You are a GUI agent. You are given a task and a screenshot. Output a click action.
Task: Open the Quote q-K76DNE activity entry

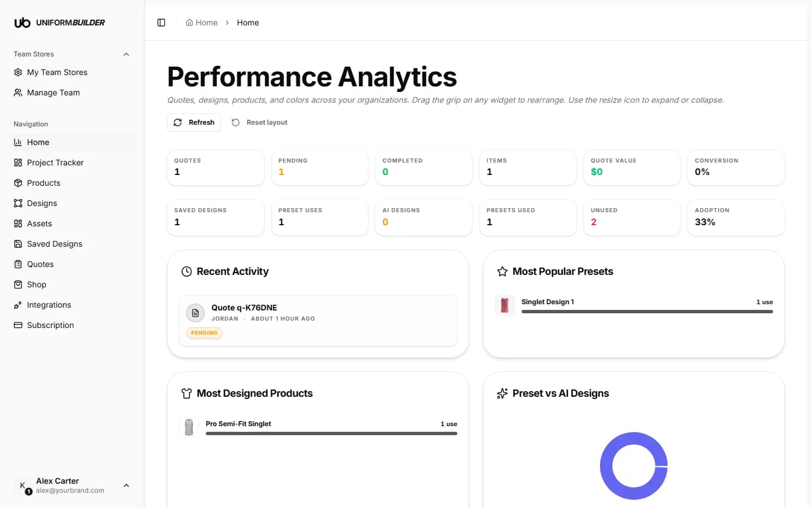318,321
